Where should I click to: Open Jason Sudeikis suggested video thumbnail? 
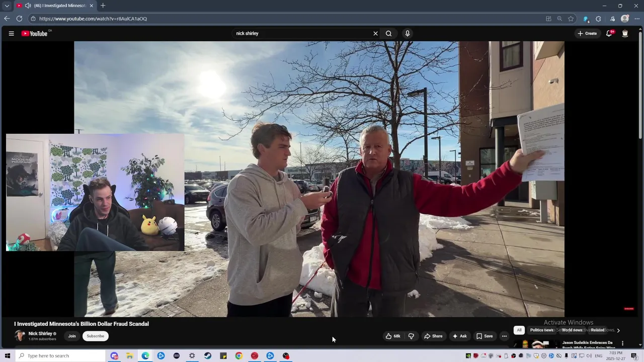536,344
